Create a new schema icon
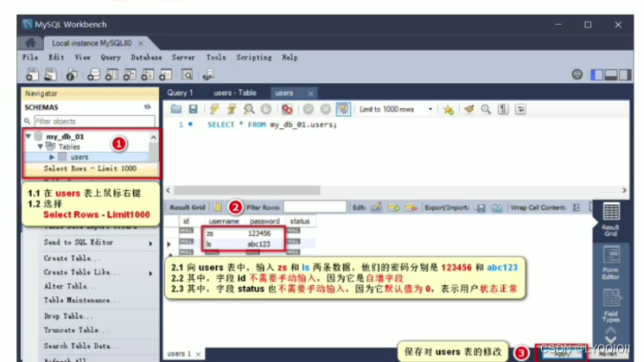This screenshot has height=362, width=644. (x=93, y=74)
